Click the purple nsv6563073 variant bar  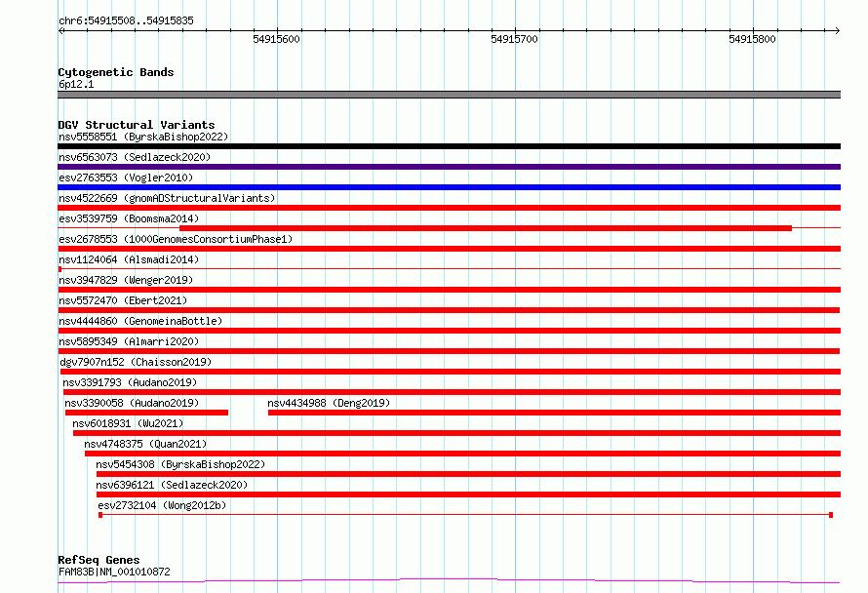(x=449, y=167)
